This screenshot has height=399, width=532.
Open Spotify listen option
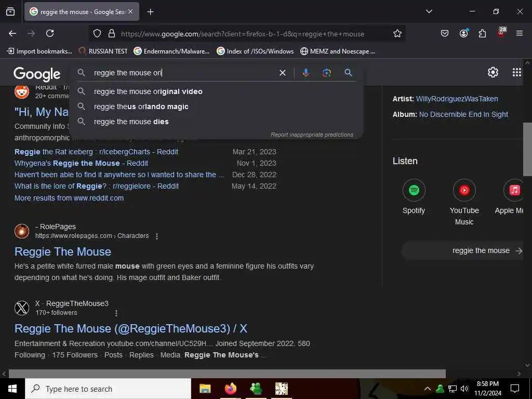click(x=414, y=197)
